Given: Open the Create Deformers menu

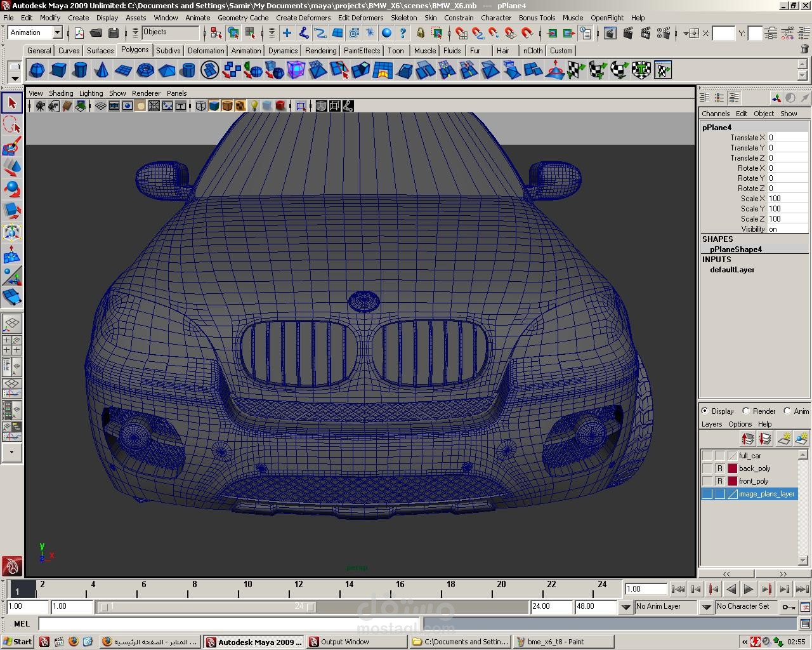Looking at the screenshot, I should pos(303,18).
